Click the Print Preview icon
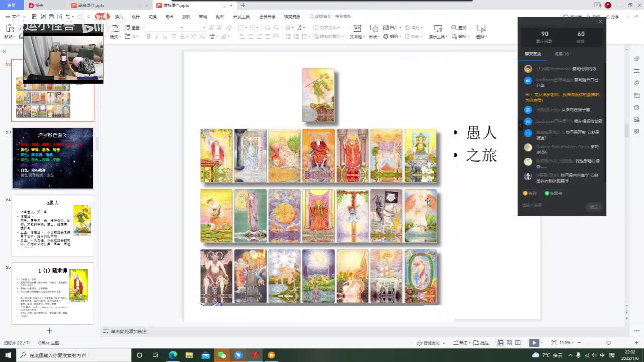The width and height of the screenshot is (644, 362). [59, 17]
